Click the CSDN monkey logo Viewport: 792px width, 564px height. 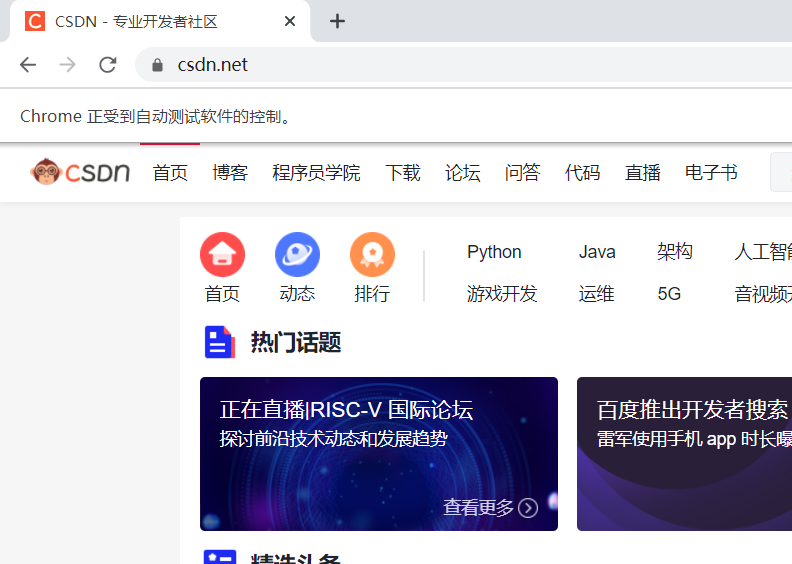[80, 172]
